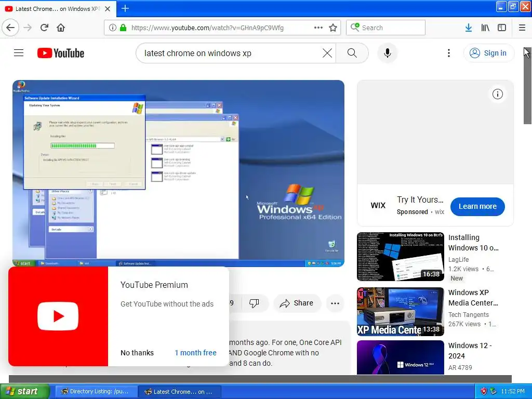
Task: Dislike the video
Action: tap(254, 303)
